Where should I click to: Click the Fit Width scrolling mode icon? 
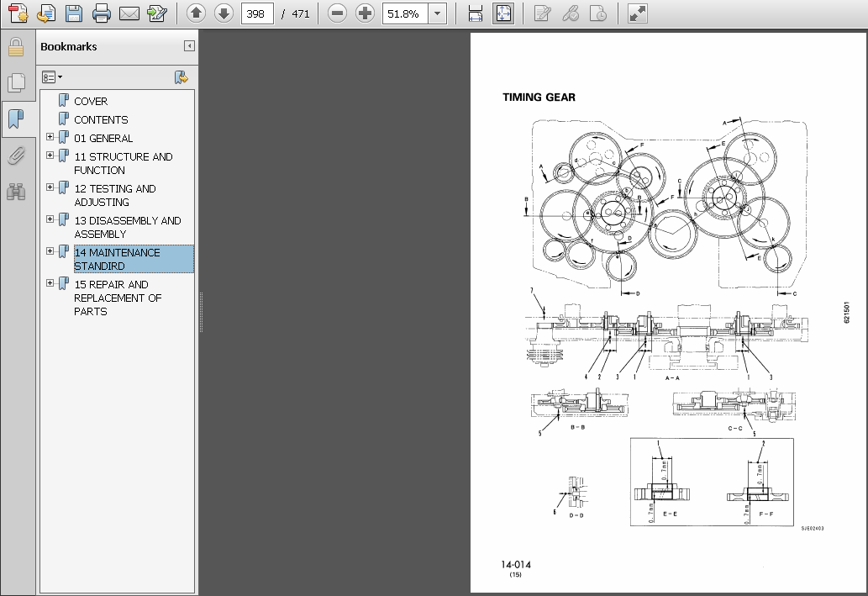click(475, 13)
